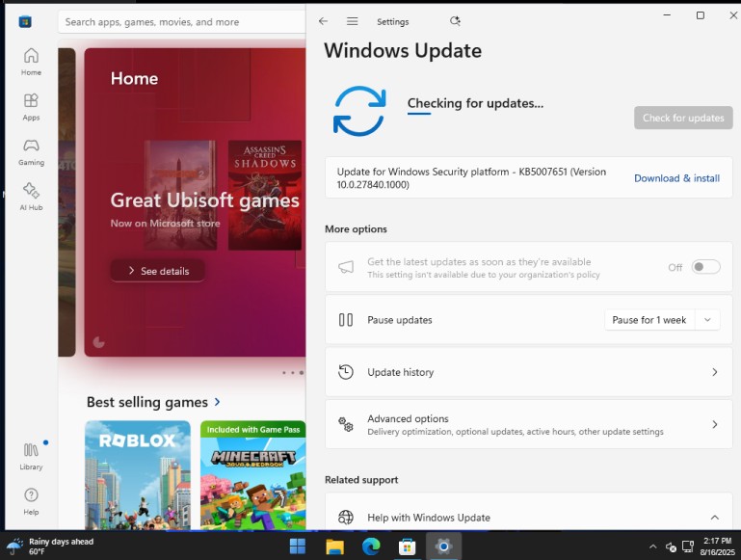Open Library in Microsoft Store sidebar

click(x=31, y=456)
